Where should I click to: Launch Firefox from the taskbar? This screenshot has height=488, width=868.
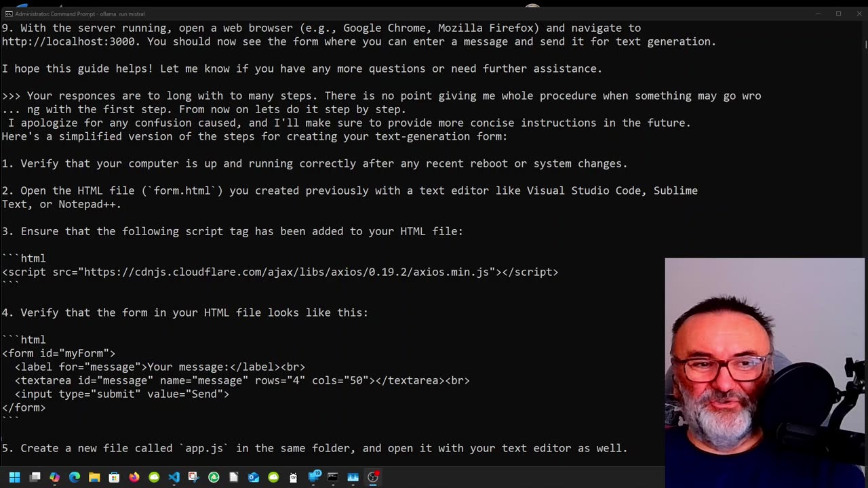tap(134, 477)
